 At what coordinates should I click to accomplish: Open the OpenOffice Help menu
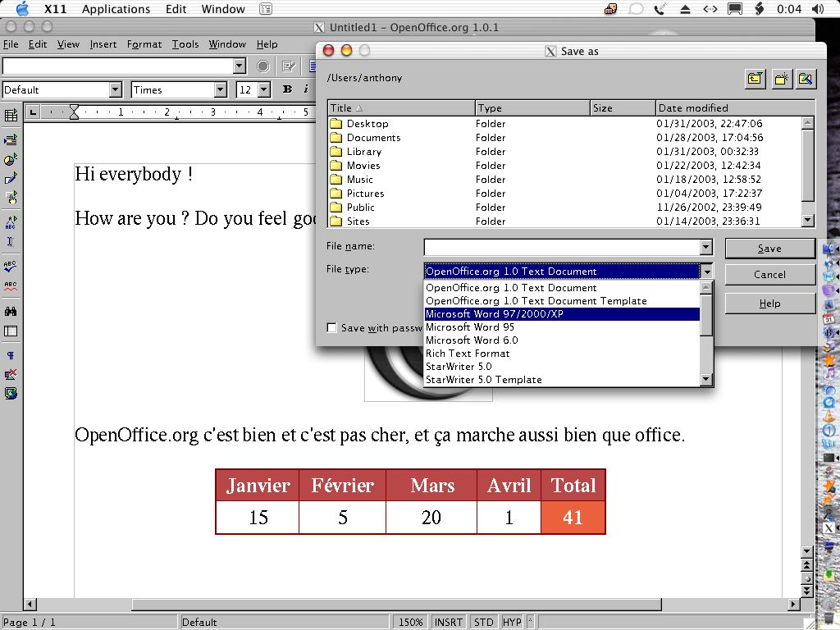coord(267,44)
